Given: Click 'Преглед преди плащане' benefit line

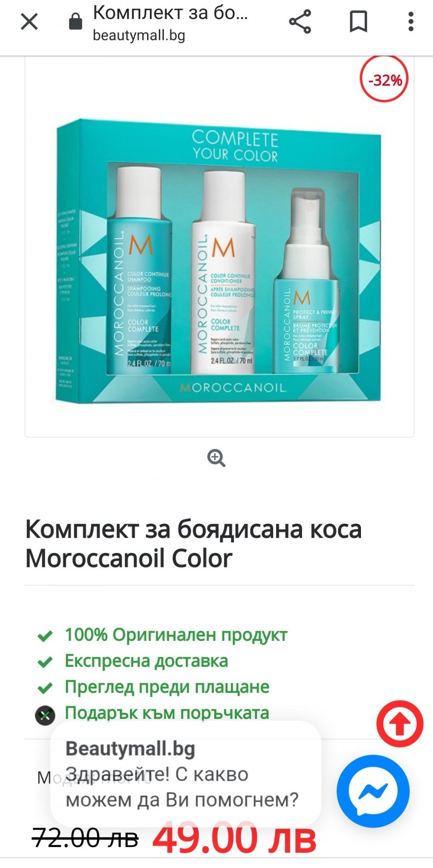Looking at the screenshot, I should [167, 687].
